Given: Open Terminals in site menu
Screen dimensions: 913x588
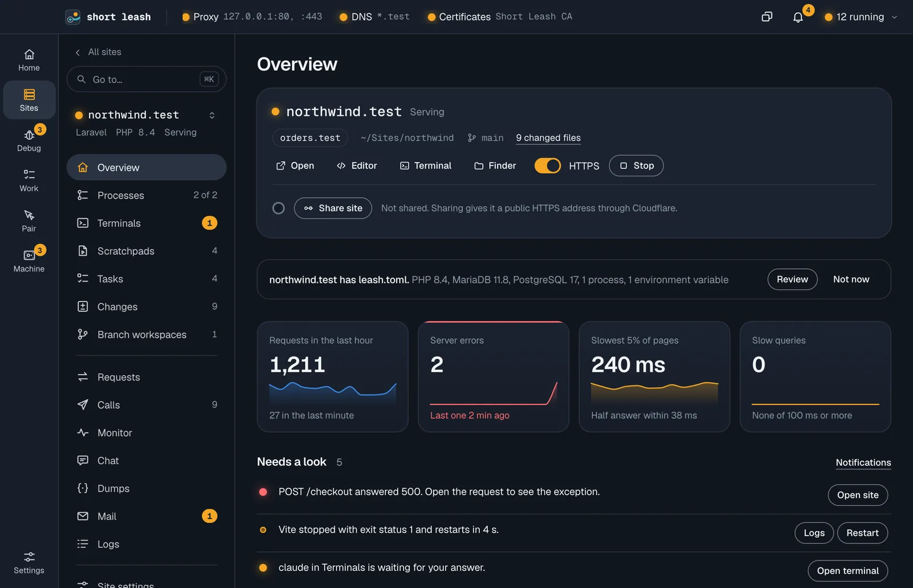Looking at the screenshot, I should [x=147, y=223].
